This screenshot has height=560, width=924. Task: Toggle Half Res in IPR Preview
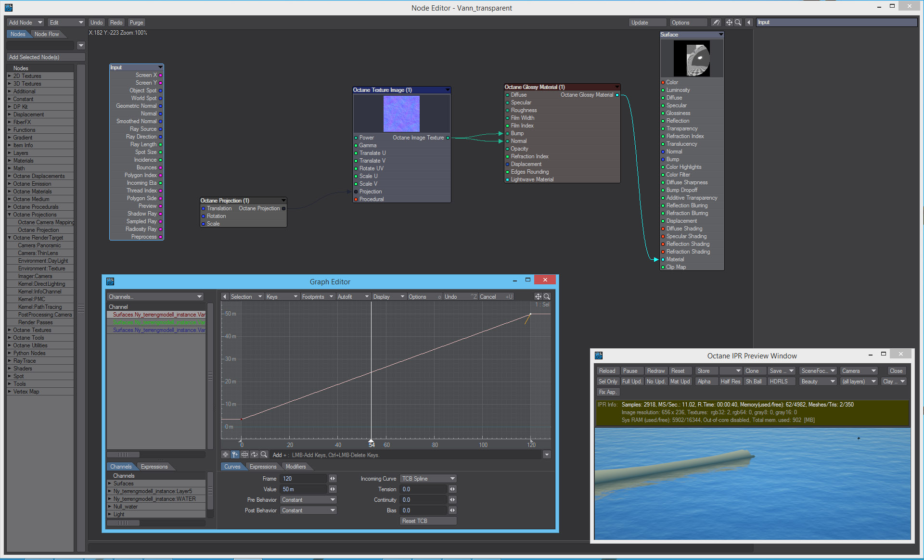coord(730,382)
